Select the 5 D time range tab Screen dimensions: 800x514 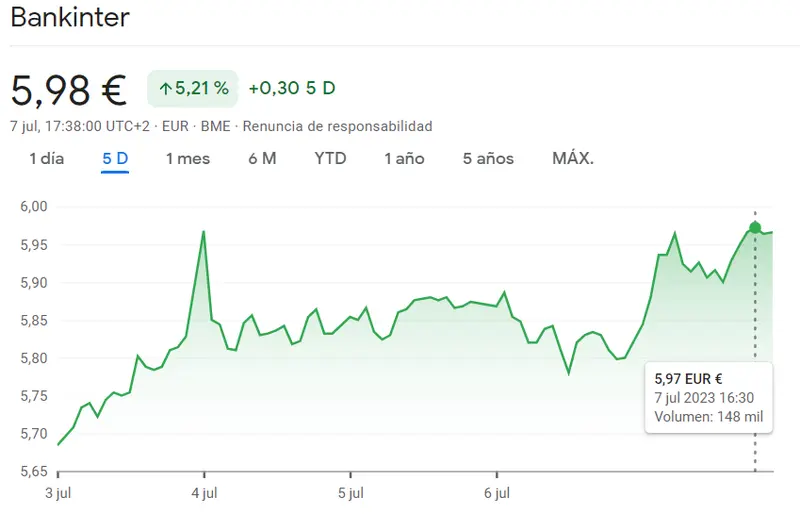(x=115, y=159)
